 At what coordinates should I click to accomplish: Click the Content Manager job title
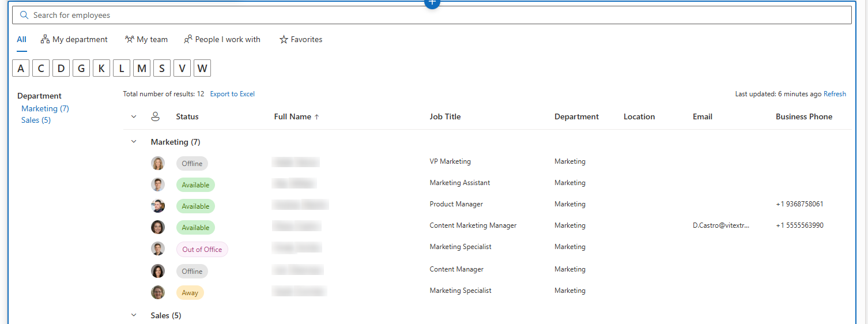coord(456,269)
